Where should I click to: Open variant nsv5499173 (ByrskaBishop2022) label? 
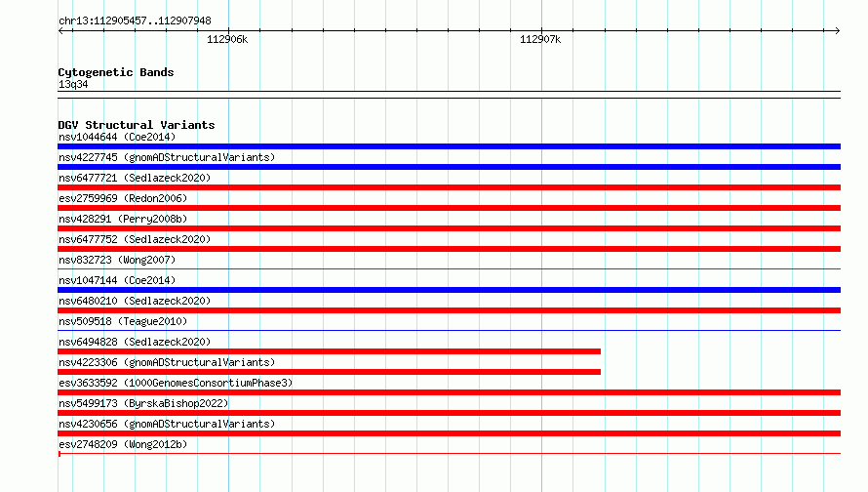pyautogui.click(x=143, y=403)
